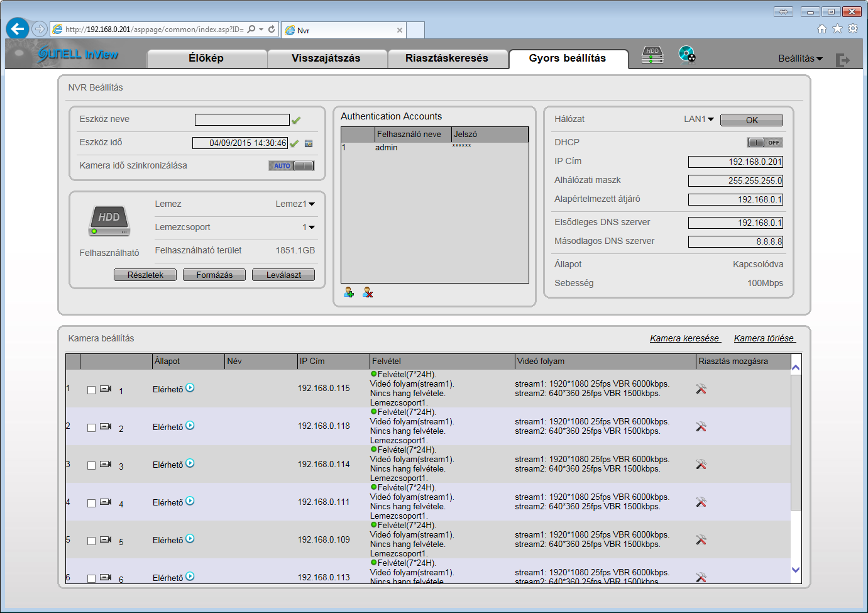Screen dimensions: 868x613
Task: Switch to the Visszajátszás tab
Action: (x=326, y=58)
